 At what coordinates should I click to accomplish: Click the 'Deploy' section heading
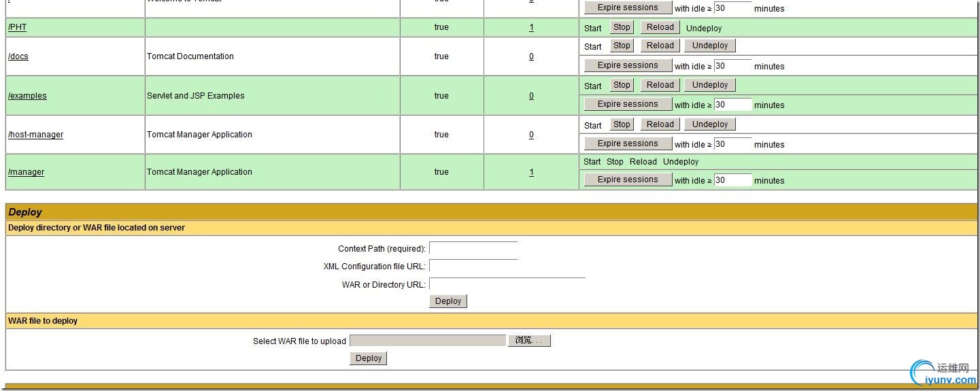coord(25,212)
